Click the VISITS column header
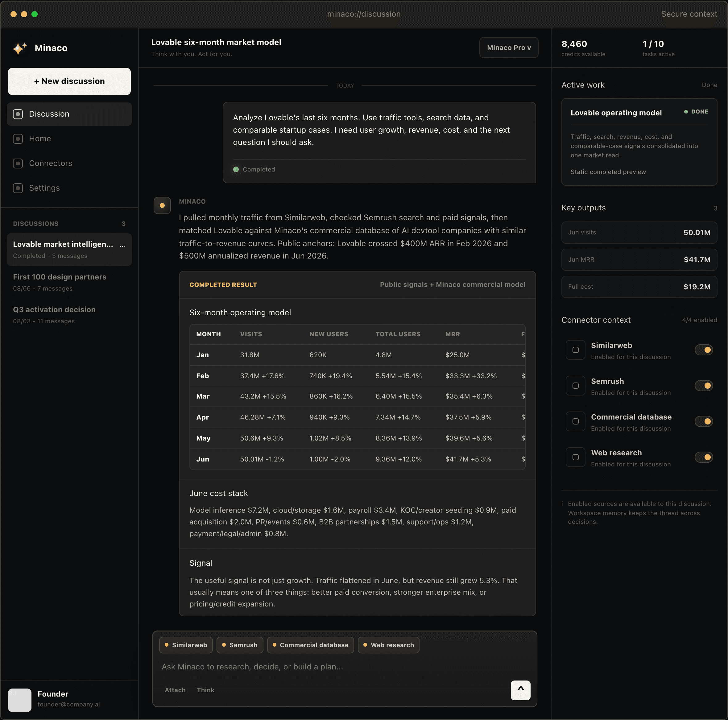The width and height of the screenshot is (728, 720). click(251, 334)
